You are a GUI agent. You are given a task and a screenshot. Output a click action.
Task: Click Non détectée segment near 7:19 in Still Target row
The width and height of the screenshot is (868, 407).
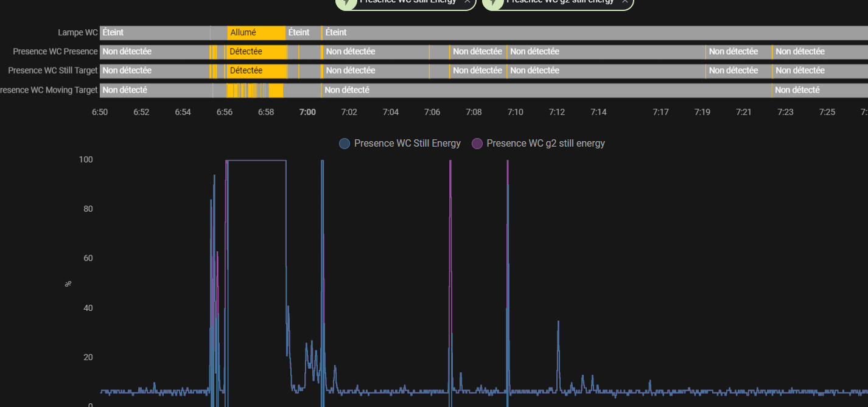click(739, 71)
